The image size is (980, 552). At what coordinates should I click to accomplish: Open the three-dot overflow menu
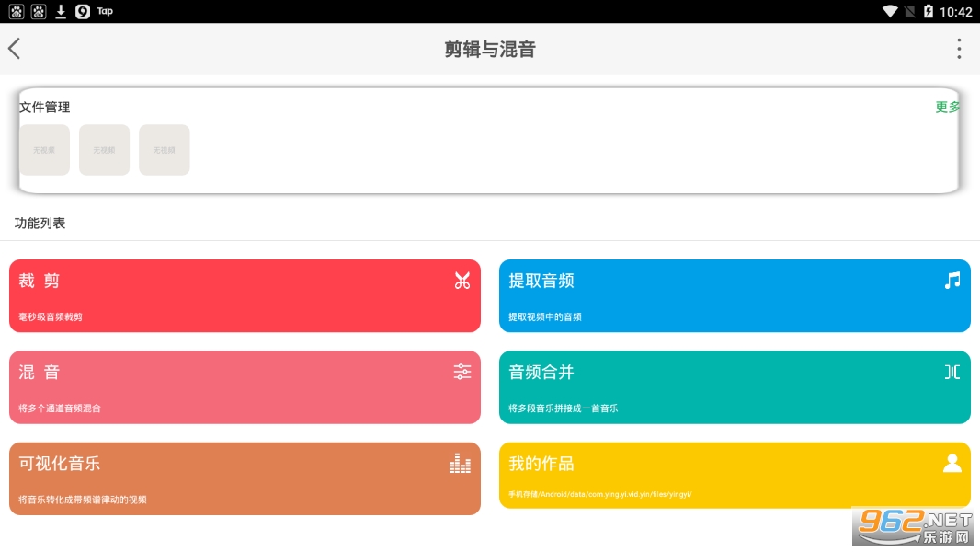(x=958, y=49)
